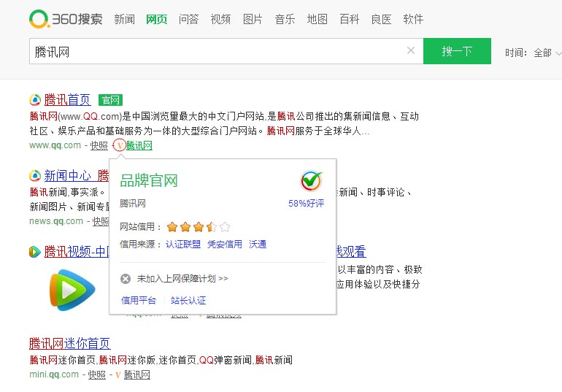Open 快照 for mini.qq.com

pos(97,374)
